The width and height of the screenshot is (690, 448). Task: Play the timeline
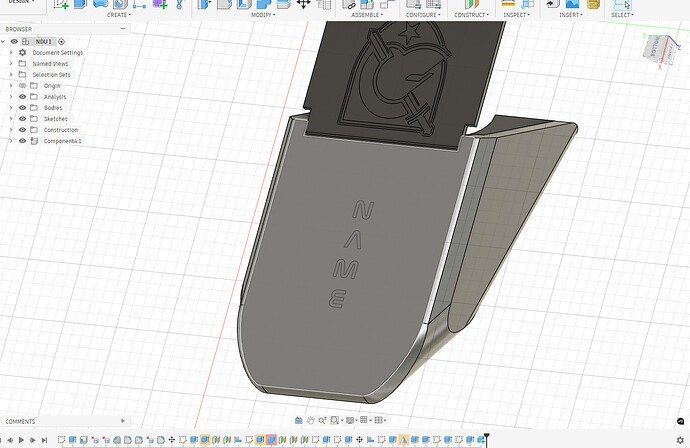21,440
